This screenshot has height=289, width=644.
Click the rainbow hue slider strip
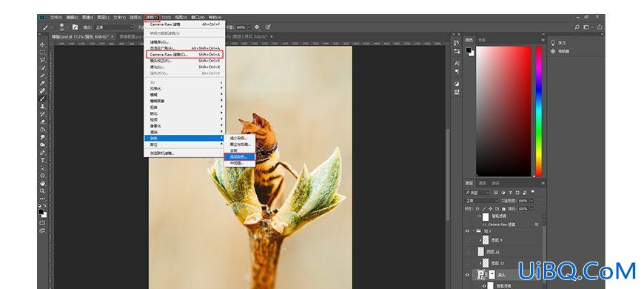(538, 111)
